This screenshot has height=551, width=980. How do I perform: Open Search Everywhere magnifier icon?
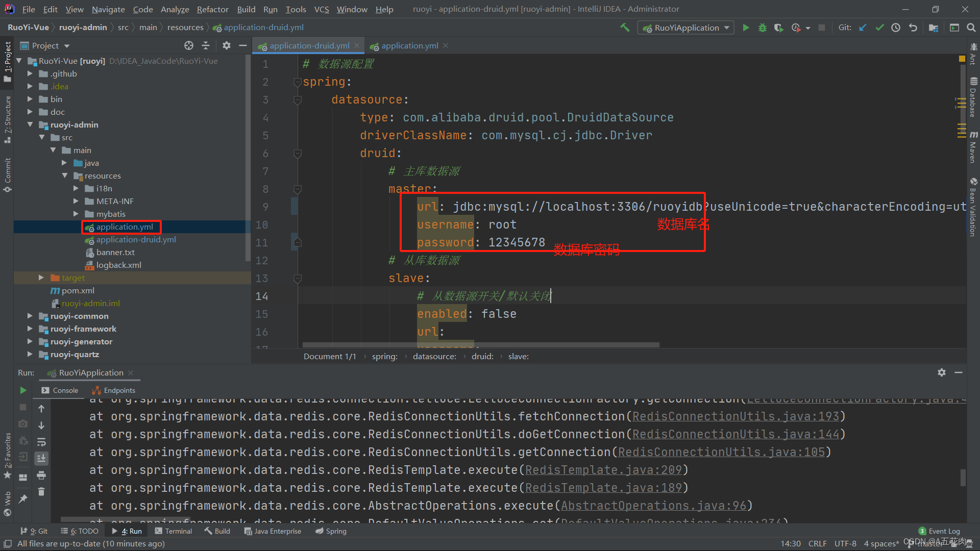(x=971, y=28)
